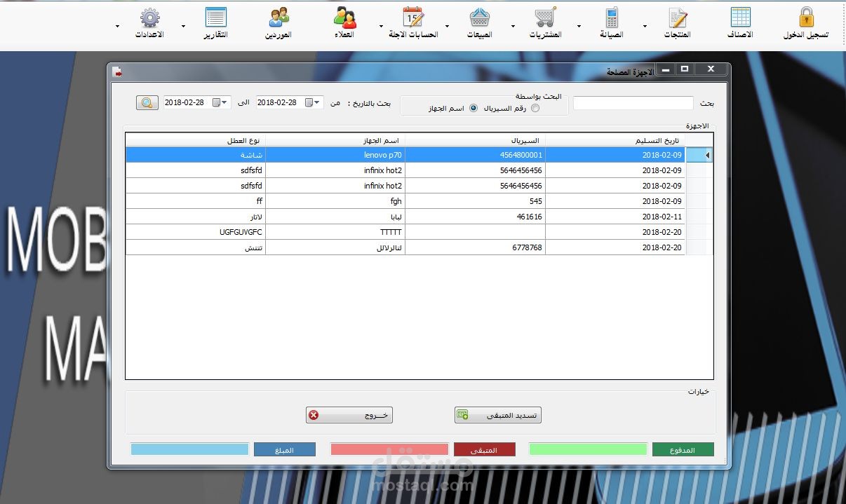Click the light green paid amount box
This screenshot has height=504, width=846.
pyautogui.click(x=588, y=450)
